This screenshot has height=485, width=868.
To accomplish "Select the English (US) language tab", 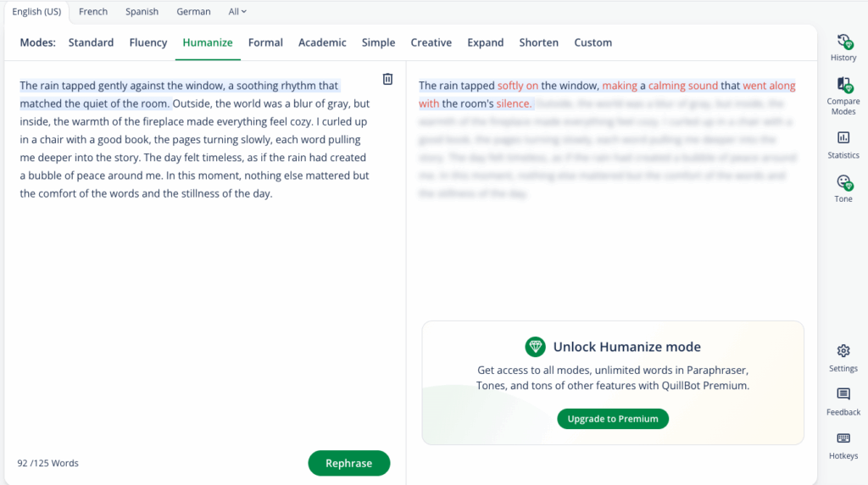I will click(x=36, y=12).
